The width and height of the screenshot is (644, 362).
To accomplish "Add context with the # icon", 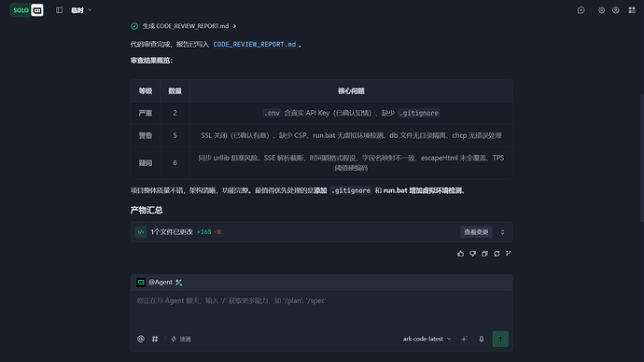I will coord(155,339).
